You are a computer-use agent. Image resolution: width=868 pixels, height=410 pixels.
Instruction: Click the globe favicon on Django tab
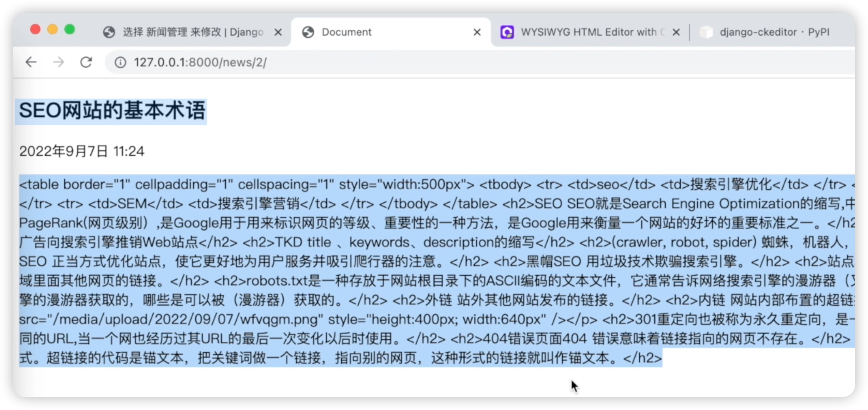coord(109,32)
